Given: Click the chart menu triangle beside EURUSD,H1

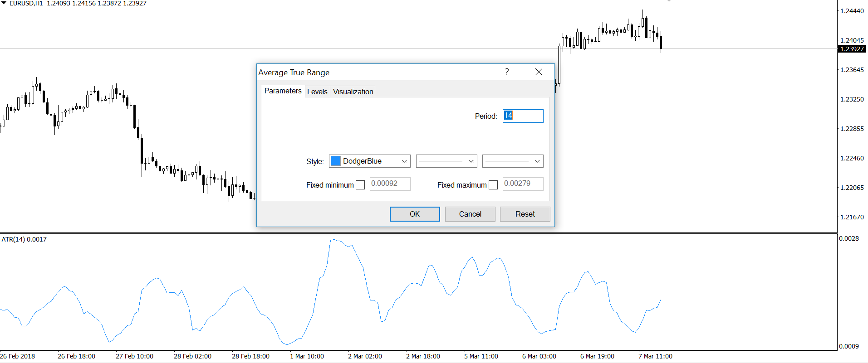Looking at the screenshot, I should tap(4, 3).
